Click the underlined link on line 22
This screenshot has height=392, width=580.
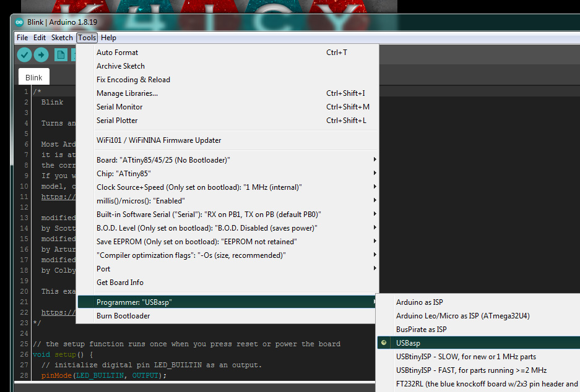click(58, 313)
